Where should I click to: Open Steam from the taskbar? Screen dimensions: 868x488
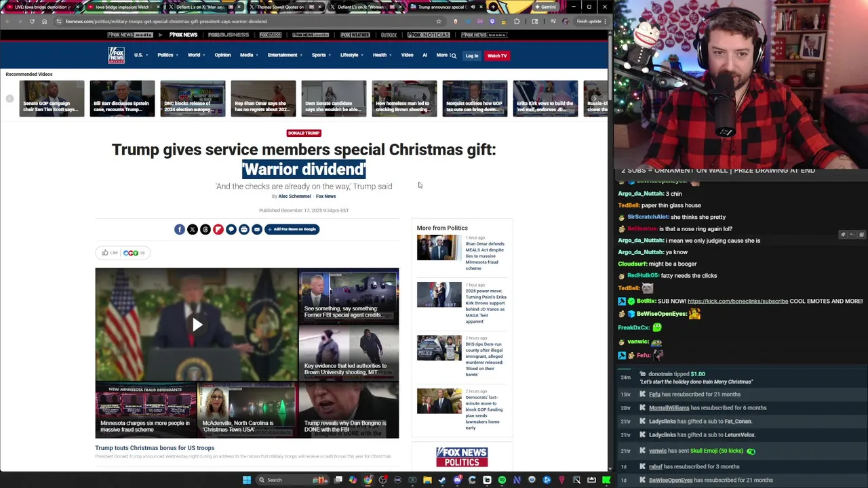point(442,480)
